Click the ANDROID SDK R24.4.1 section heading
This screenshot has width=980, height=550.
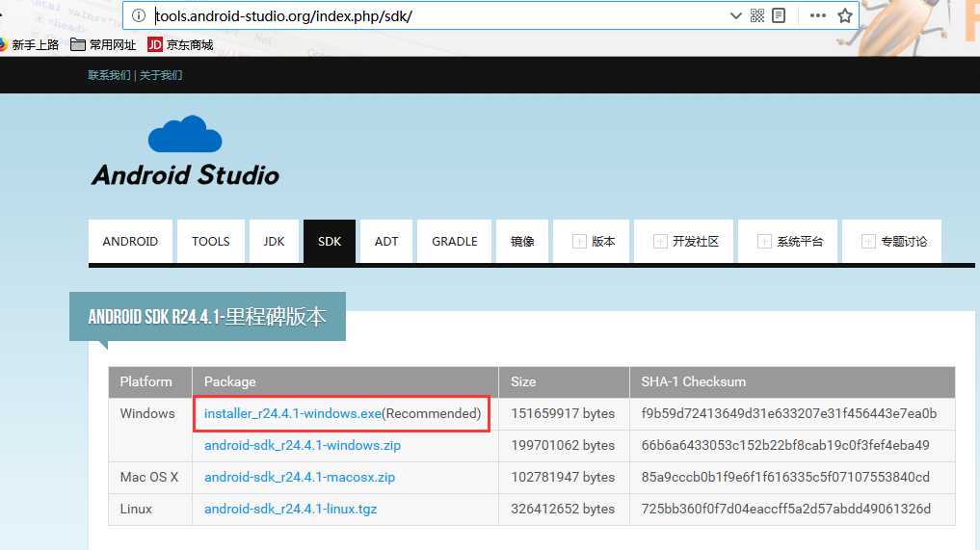(207, 317)
